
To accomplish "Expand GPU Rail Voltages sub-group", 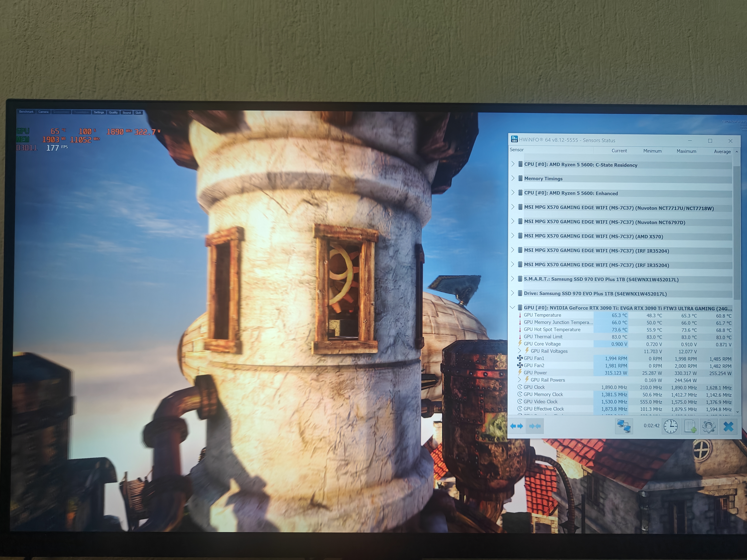I will pyautogui.click(x=520, y=351).
